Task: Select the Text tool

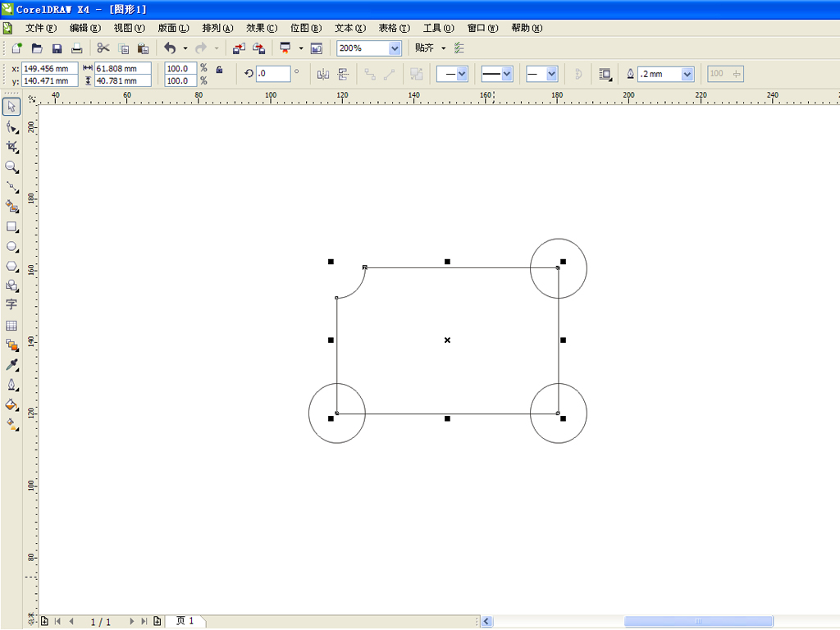Action: tap(11, 305)
